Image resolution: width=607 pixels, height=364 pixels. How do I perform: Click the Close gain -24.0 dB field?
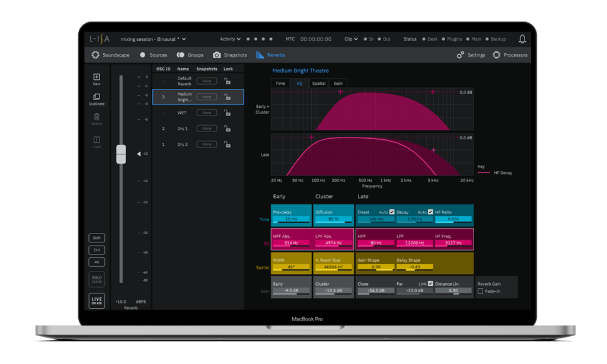(376, 291)
